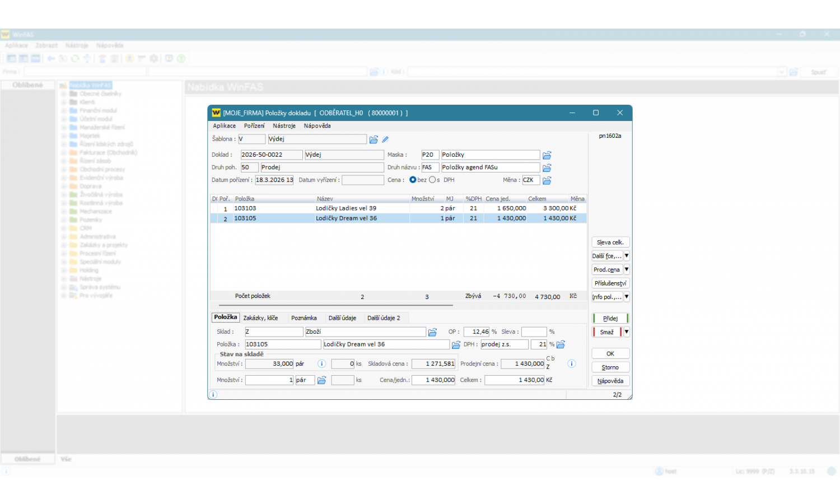Switch to the 'Zakázky, klíče' tab
The image size is (840, 504).
(x=260, y=318)
